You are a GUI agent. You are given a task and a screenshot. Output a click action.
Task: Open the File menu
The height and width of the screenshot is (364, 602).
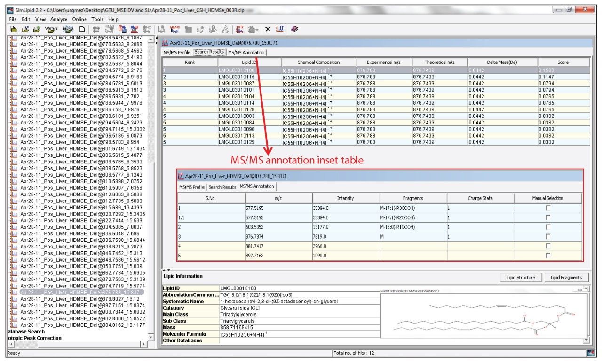click(x=13, y=19)
